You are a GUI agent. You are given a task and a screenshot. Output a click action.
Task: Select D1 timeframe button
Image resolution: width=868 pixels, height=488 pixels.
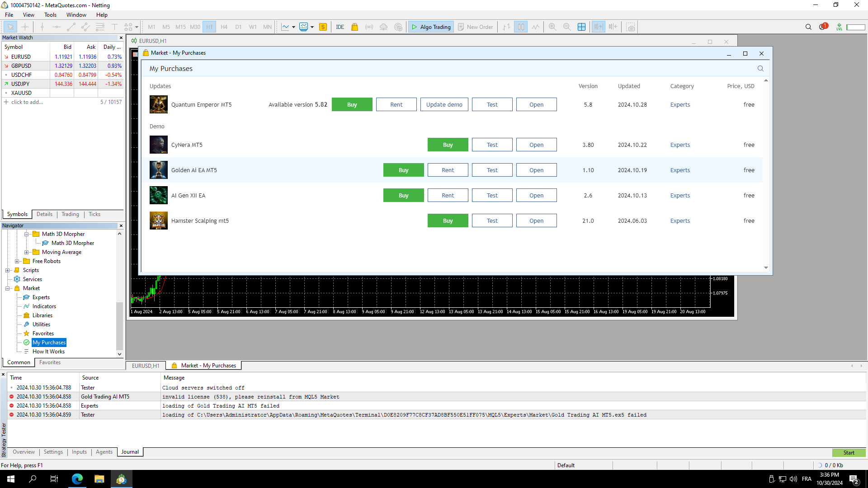point(238,27)
